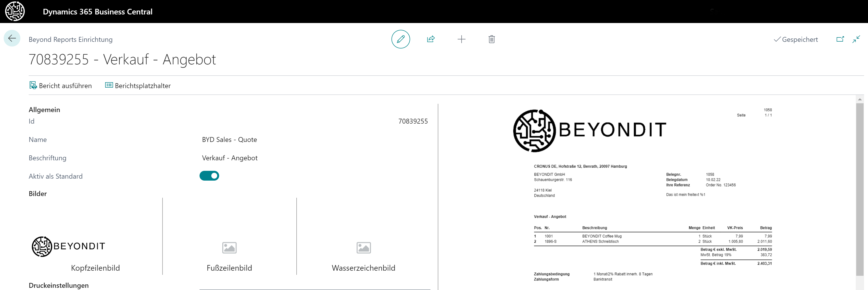Screen dimensions: 868x290
Task: Click the Name field BYD Sales - Quote
Action: pos(229,140)
